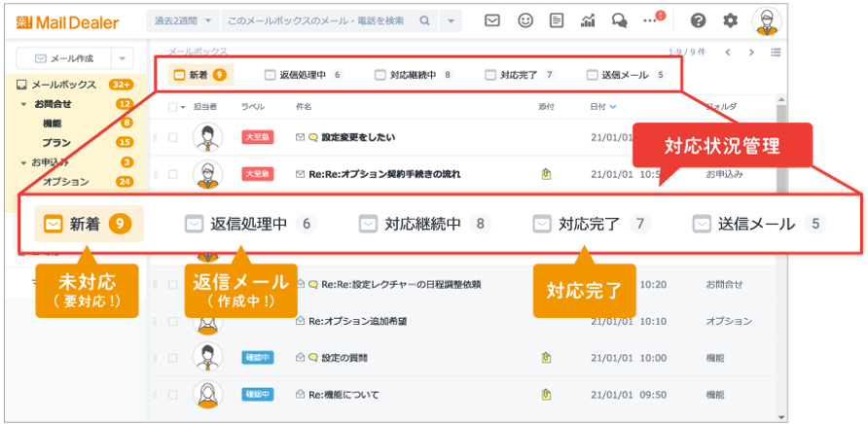The image size is (868, 424).
Task: Open the document template icon in the top toolbar
Action: coord(557,20)
